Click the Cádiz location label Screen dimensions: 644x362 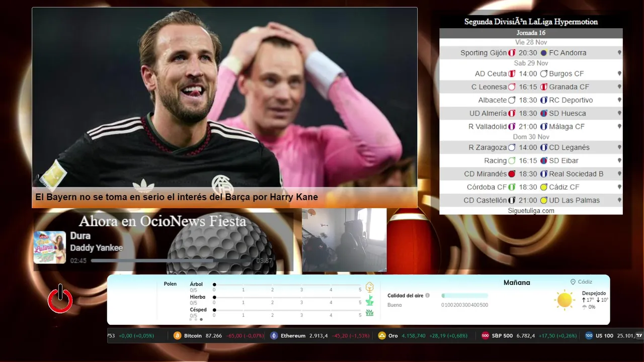[x=585, y=282]
